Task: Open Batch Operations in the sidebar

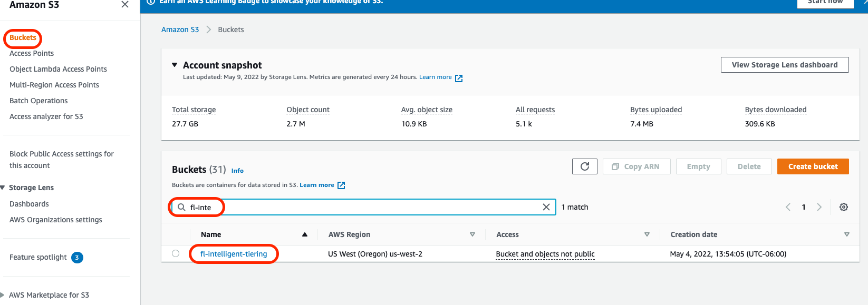Action: coord(38,101)
